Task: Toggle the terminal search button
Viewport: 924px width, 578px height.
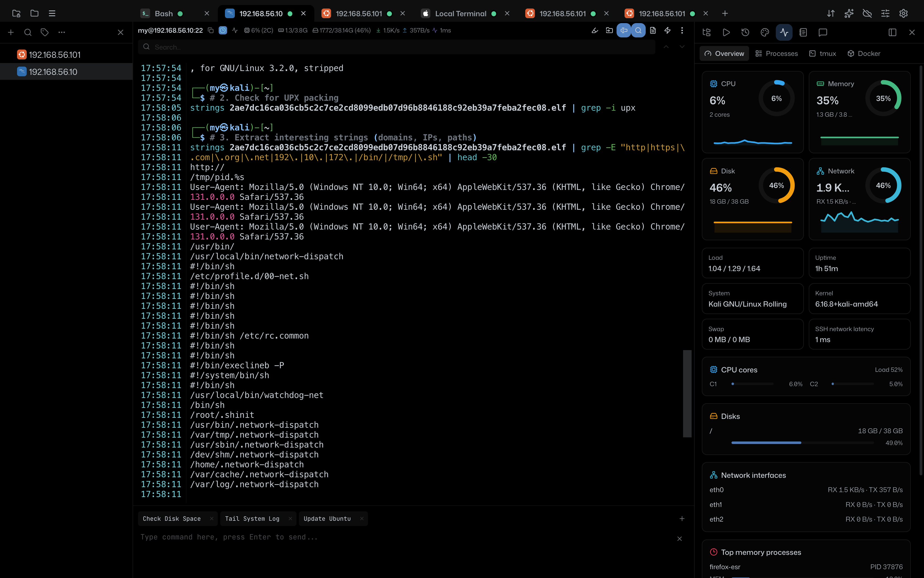Action: coord(638,30)
